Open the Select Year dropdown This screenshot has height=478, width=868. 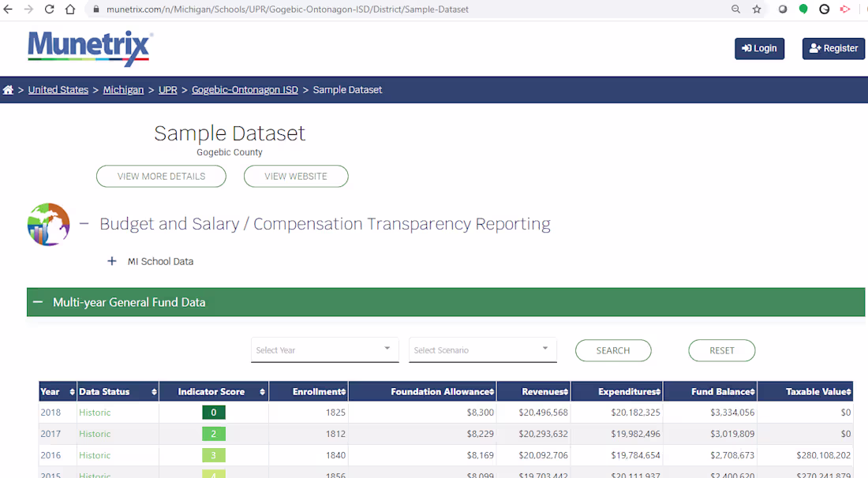coord(324,349)
